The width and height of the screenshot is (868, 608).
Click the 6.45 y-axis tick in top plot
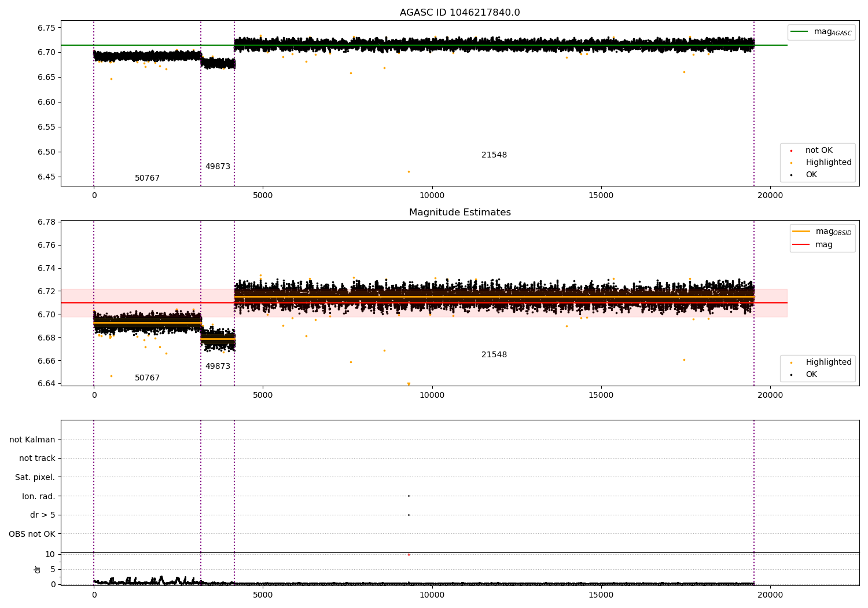pyautogui.click(x=46, y=177)
